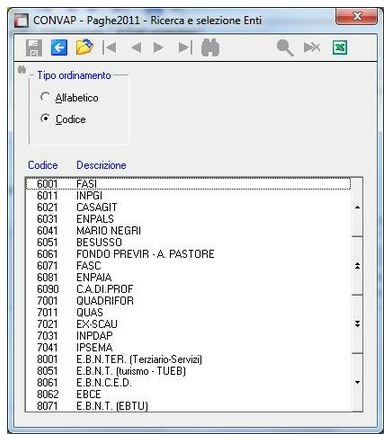The width and height of the screenshot is (389, 440).
Task: Click the Descrizione column header
Action: (101, 165)
